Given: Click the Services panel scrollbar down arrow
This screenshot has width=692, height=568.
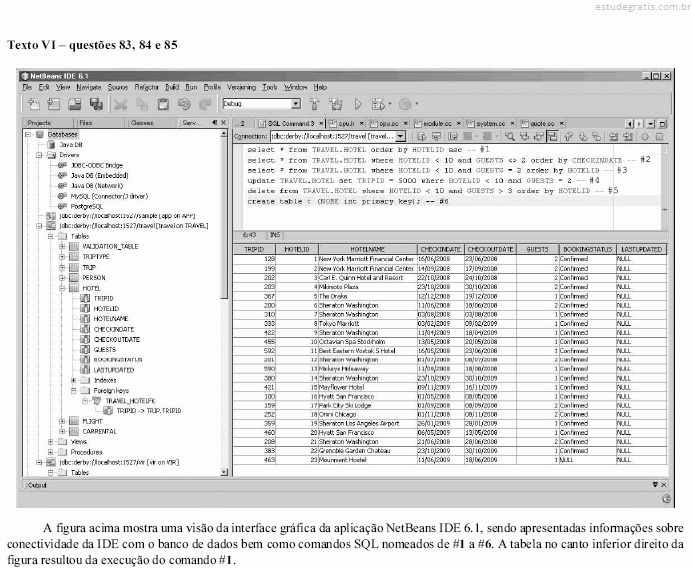Looking at the screenshot, I should coord(224,472).
